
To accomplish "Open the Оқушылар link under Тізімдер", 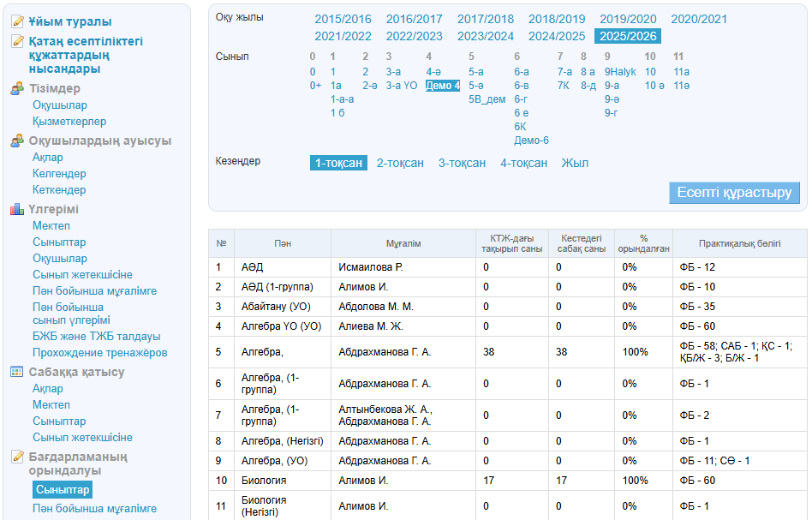I will tap(60, 105).
